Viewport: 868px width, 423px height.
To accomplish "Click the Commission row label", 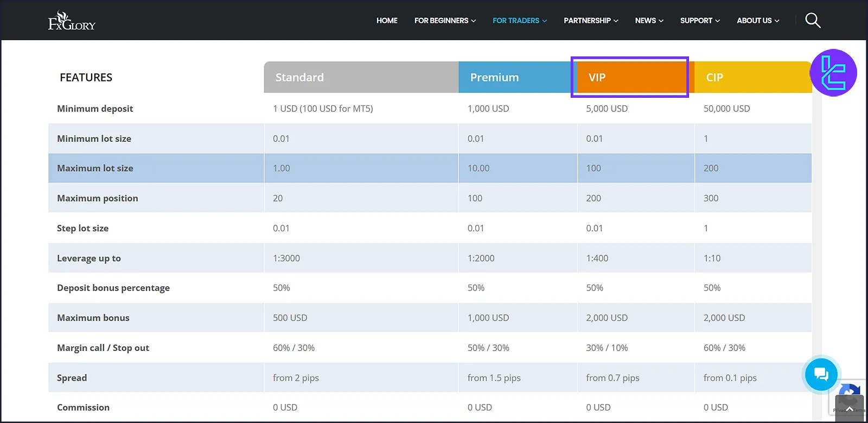I will (x=83, y=407).
